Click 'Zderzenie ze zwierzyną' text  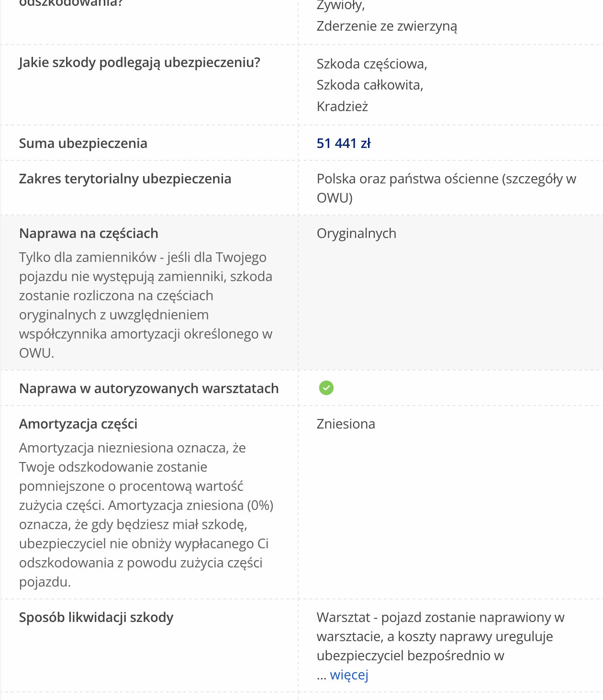[x=387, y=26]
